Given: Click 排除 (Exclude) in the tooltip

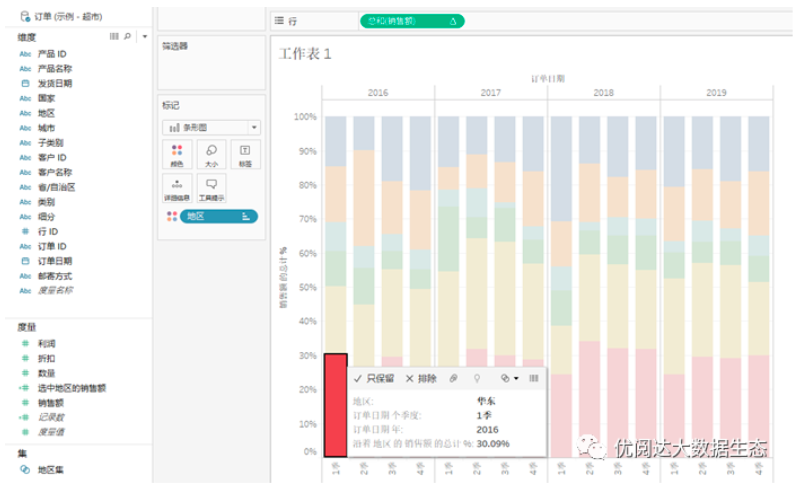Looking at the screenshot, I should click(x=421, y=378).
